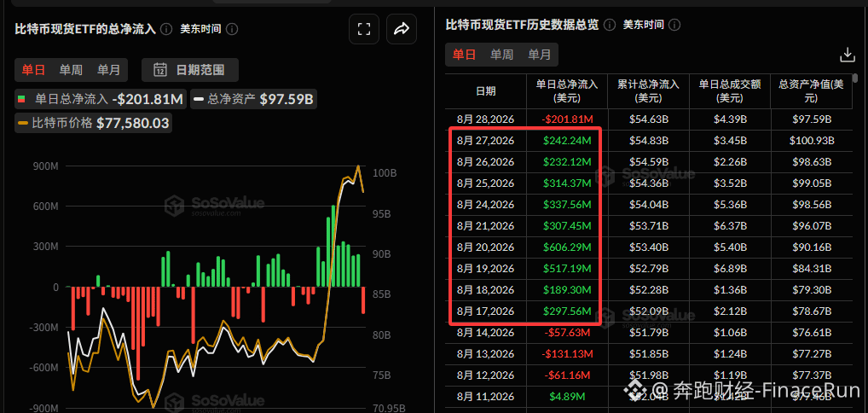Click net inflow value -$57.63M
Screen dimensions: 868x413
click(567, 333)
